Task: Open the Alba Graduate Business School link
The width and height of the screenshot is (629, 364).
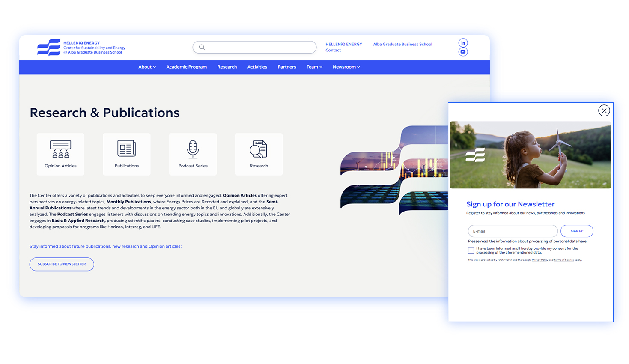Action: (402, 44)
